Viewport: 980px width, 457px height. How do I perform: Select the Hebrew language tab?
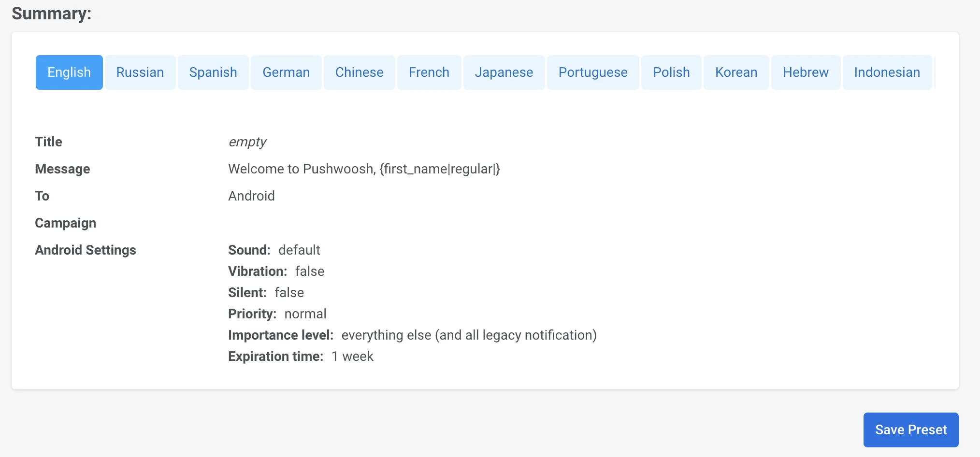point(806,72)
